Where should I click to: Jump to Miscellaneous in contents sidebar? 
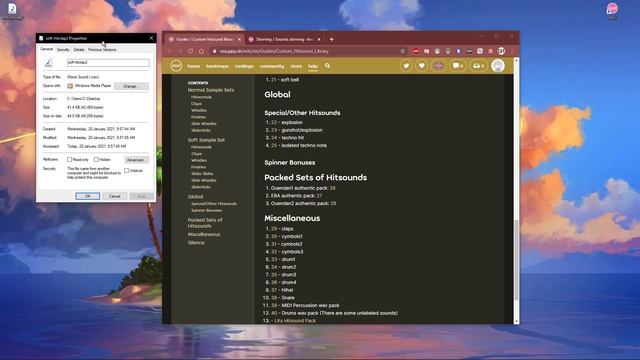204,234
